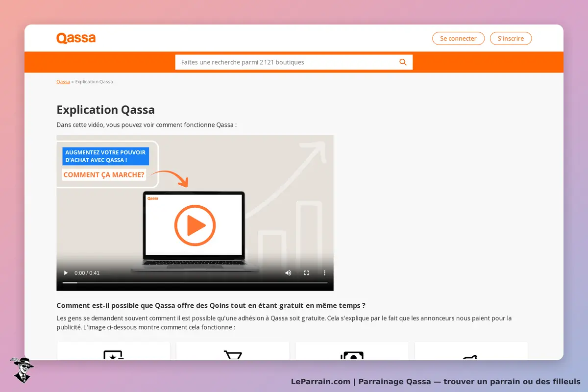Open the Se connecter login button
The image size is (588, 392).
coord(458,38)
